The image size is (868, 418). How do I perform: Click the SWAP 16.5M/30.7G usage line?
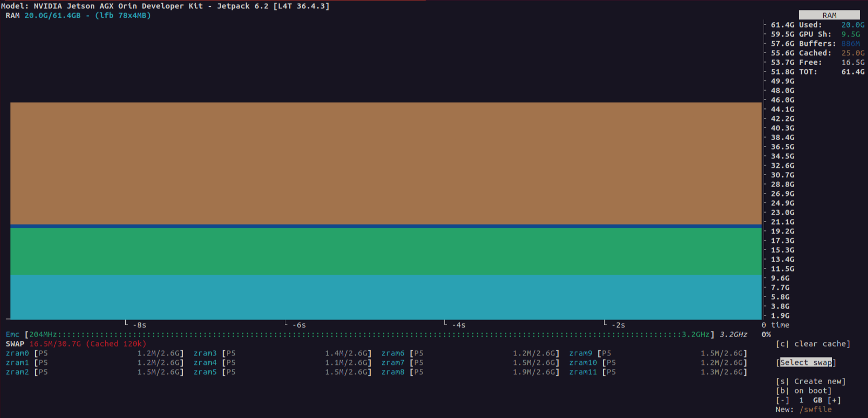pyautogui.click(x=76, y=343)
